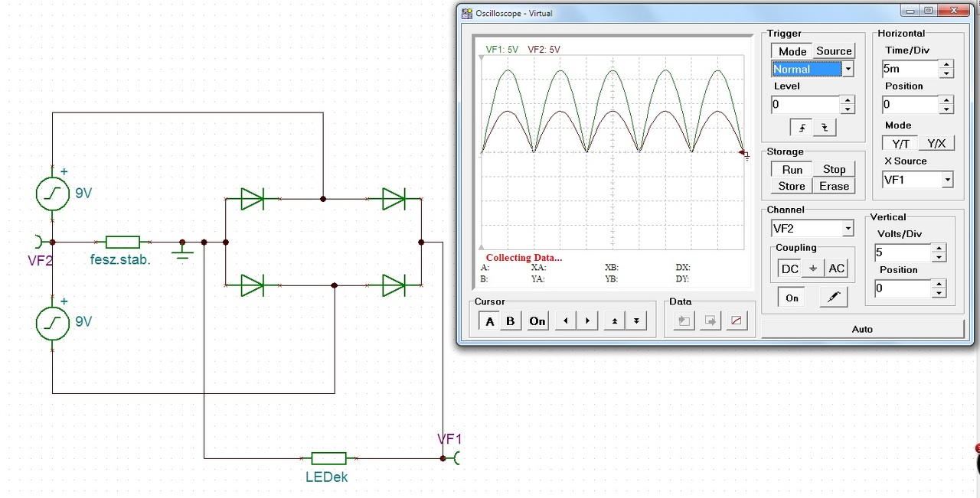Click trigger Level input field
Viewport: 980px width, 498px height.
pyautogui.click(x=805, y=104)
